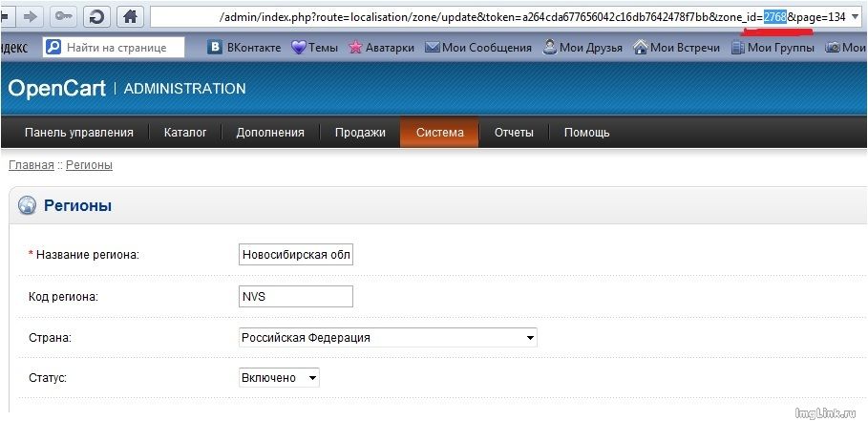
Task: Open the Каталог menu
Action: [185, 133]
